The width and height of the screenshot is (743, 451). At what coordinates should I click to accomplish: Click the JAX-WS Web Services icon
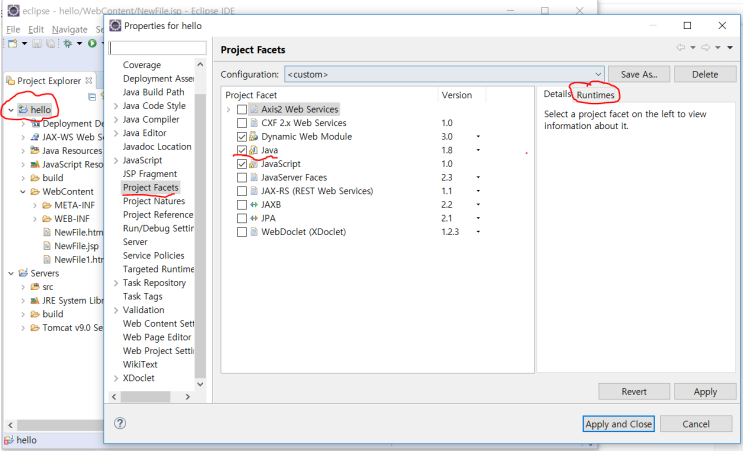35,137
